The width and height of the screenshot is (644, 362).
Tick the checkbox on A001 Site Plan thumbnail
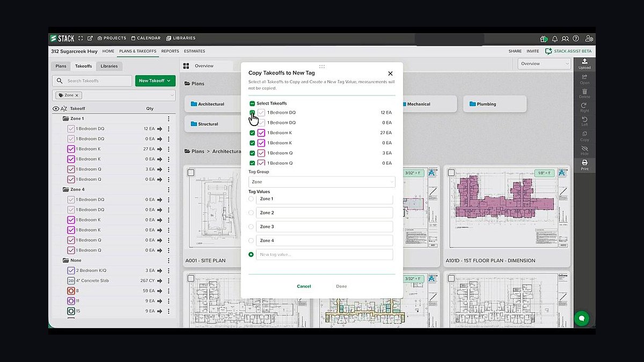click(191, 173)
